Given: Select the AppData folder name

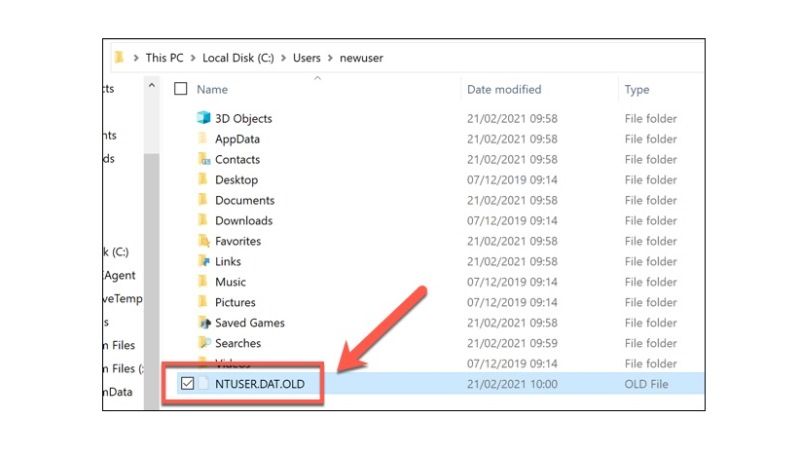Looking at the screenshot, I should coord(237,139).
